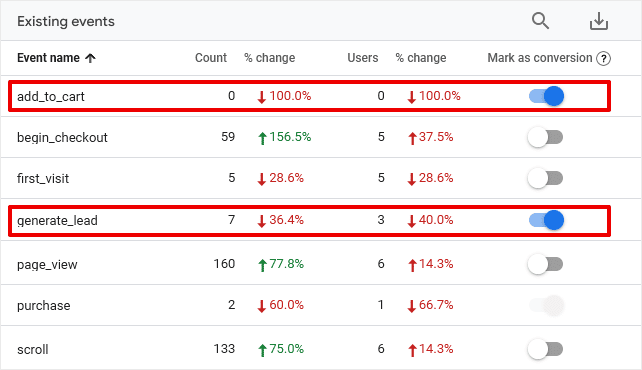Viewport: 642px width, 370px height.
Task: Click the Mark as conversion help icon
Action: coord(604,59)
